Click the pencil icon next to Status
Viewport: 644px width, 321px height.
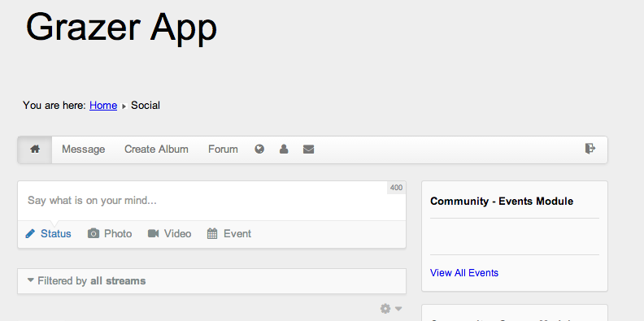30,234
